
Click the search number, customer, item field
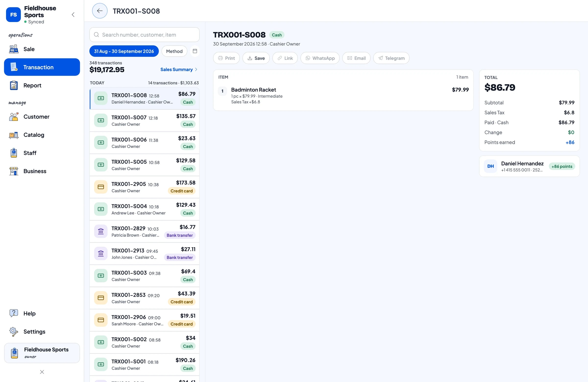144,35
